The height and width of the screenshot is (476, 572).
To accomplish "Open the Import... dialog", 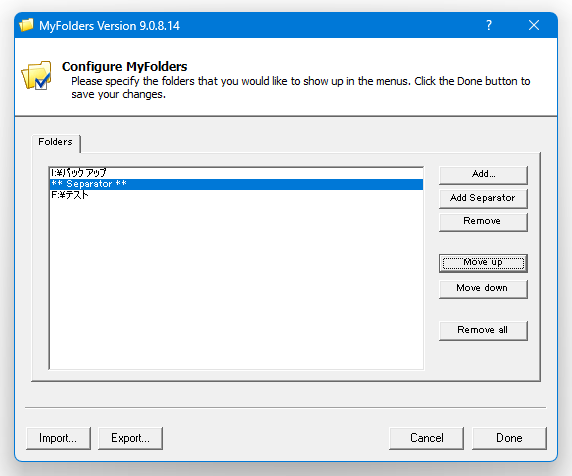I will [58, 438].
